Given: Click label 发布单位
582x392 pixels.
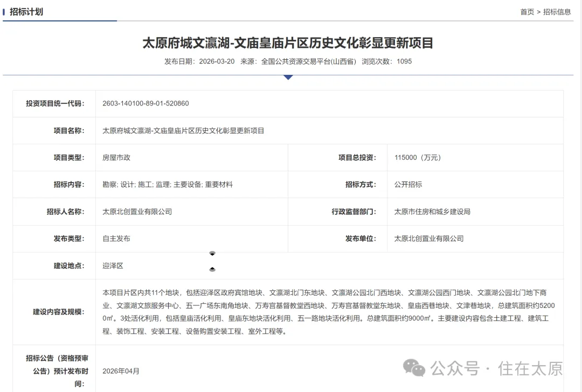Looking at the screenshot, I should pyautogui.click(x=361, y=239).
